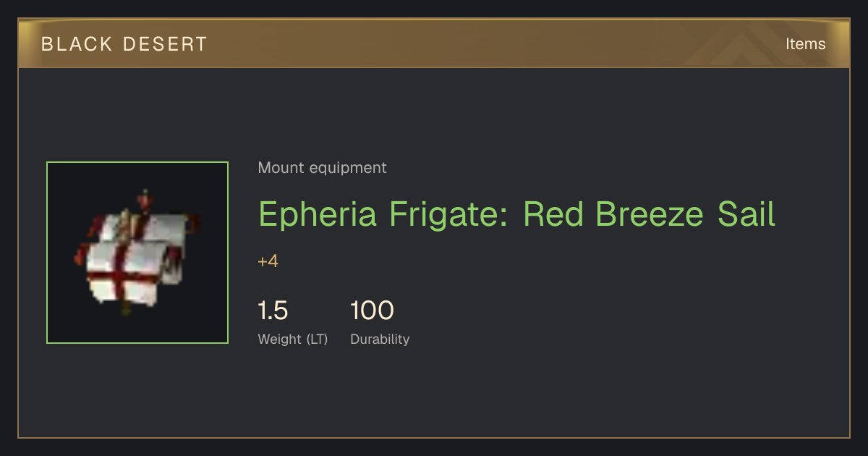This screenshot has width=868, height=456.
Task: Click the Mount equipment category text
Action: click(322, 168)
